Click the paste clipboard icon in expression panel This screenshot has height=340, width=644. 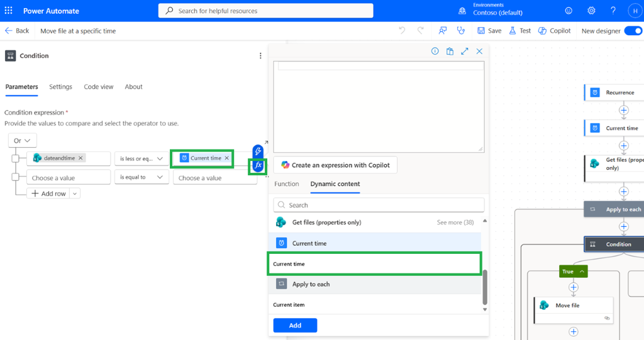tap(450, 52)
